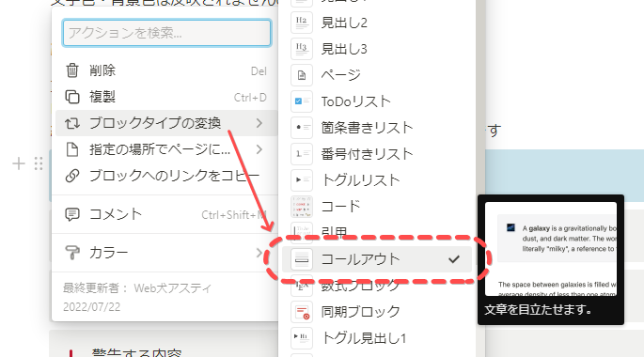Click the duplicate icon beside 複製

[72, 97]
